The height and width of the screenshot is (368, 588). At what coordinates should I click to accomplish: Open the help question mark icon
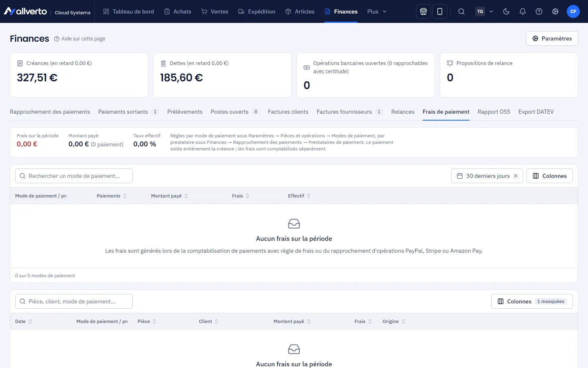(539, 11)
